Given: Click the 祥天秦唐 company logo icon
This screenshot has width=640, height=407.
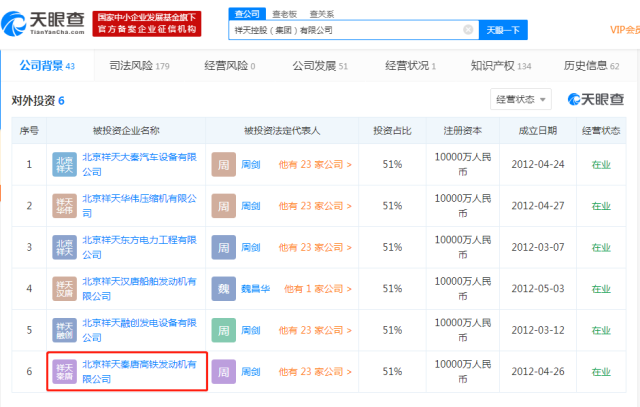Looking at the screenshot, I should click(x=63, y=373).
